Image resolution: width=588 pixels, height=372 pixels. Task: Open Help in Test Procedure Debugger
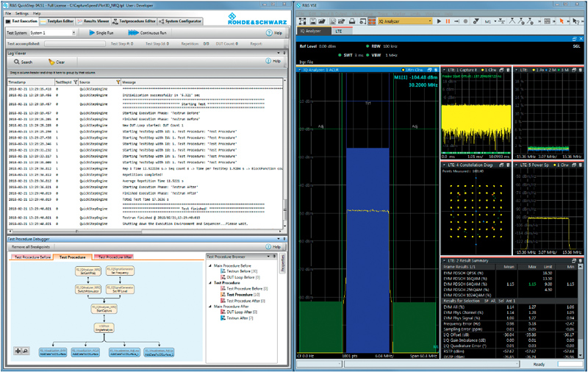273,247
